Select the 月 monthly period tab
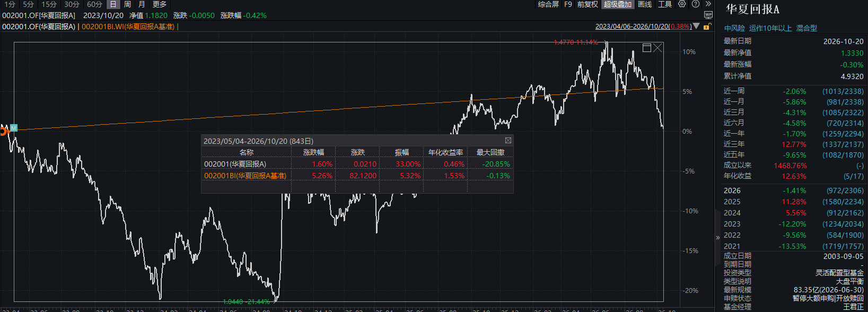The width and height of the screenshot is (868, 312). pyautogui.click(x=142, y=4)
